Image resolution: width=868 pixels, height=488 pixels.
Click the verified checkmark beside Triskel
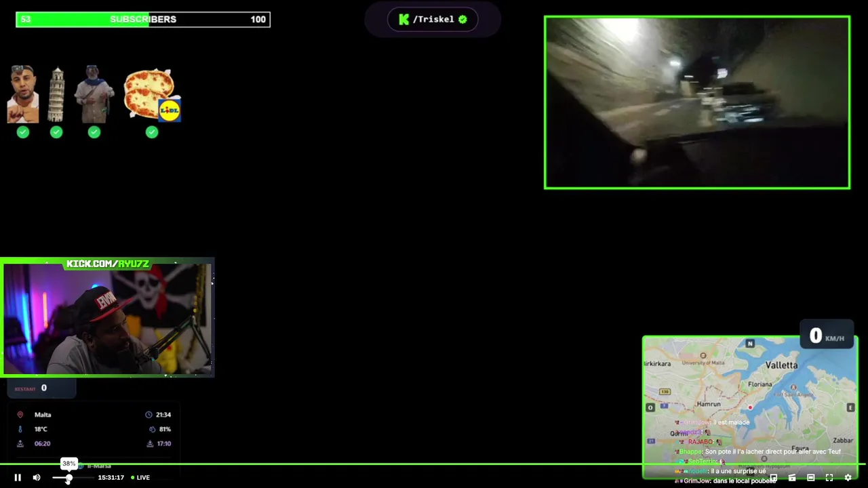462,20
